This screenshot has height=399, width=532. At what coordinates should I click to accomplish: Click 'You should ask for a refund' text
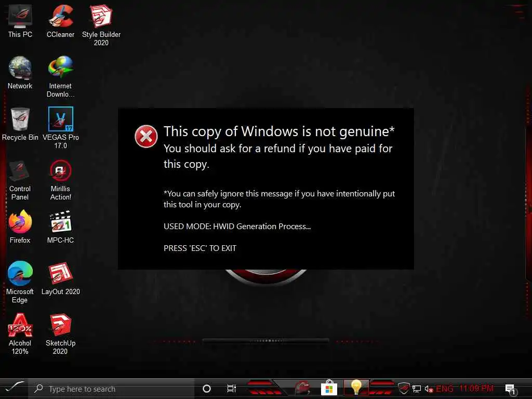point(278,156)
